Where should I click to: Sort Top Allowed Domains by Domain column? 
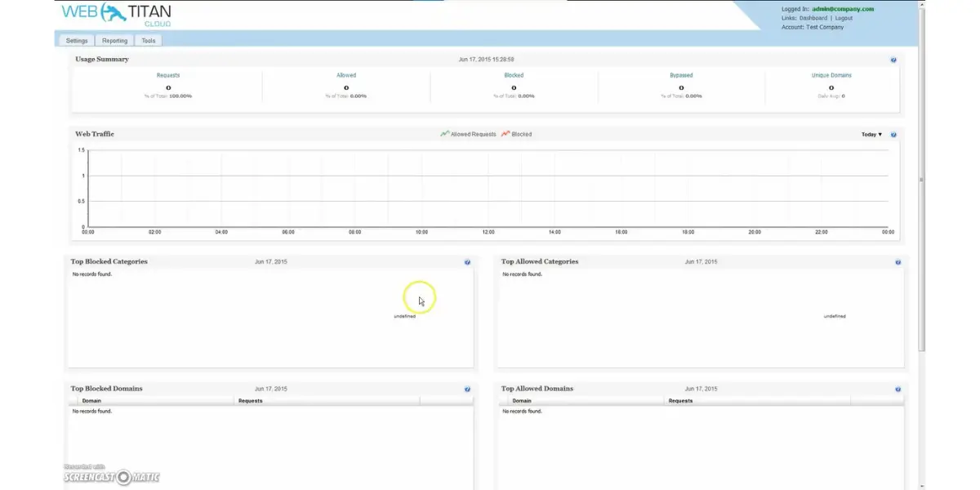click(584, 401)
